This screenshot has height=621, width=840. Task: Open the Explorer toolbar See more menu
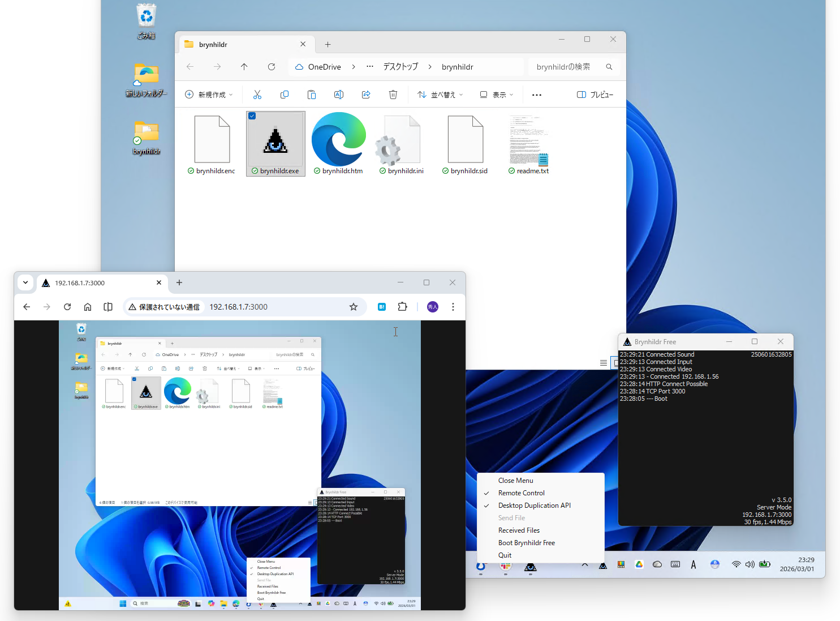point(537,95)
